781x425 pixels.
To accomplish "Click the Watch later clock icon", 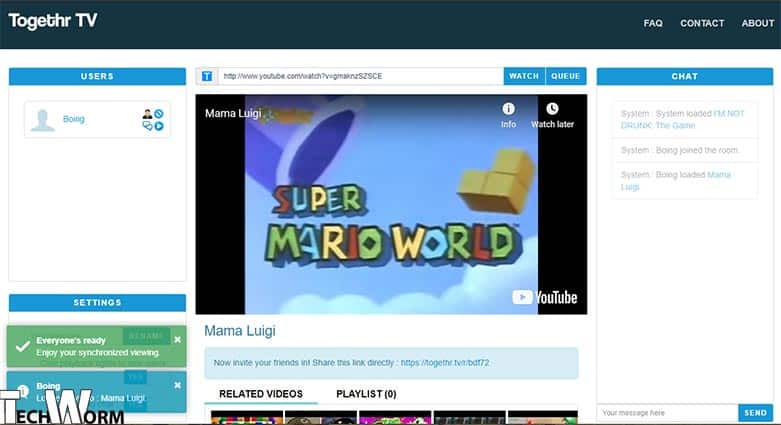I will coord(552,109).
